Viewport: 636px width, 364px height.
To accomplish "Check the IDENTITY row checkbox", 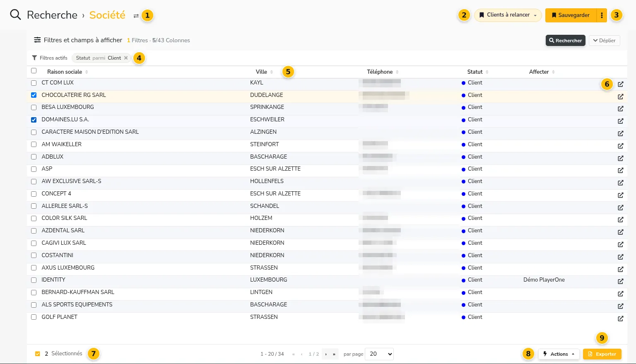I will pos(34,280).
